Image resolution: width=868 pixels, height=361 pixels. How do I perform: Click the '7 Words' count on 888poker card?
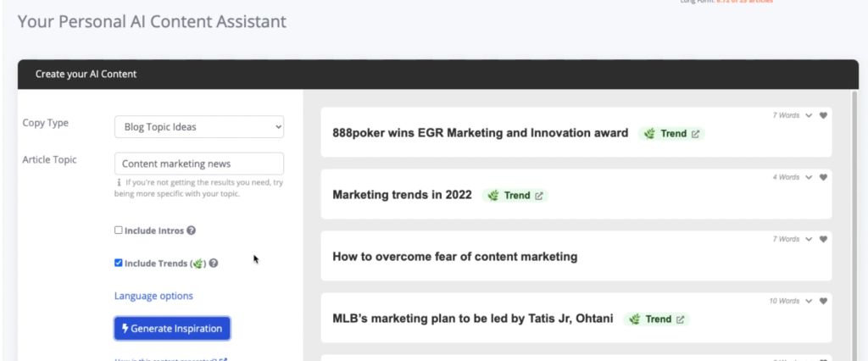[786, 116]
